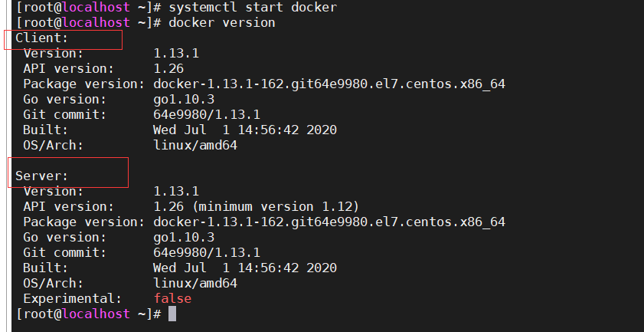Click the Server version value 1.13.1
The width and height of the screenshot is (644, 332).
tap(176, 191)
